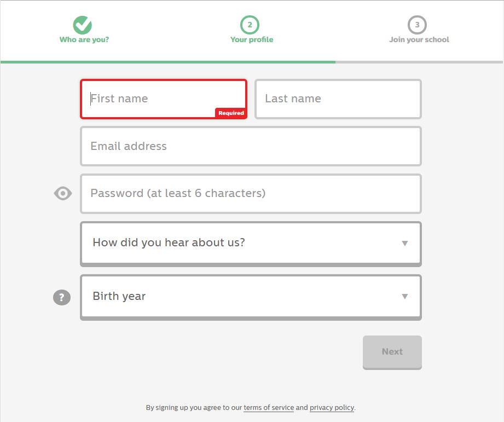Focus the Email address field
This screenshot has width=504, height=422.
pos(251,146)
